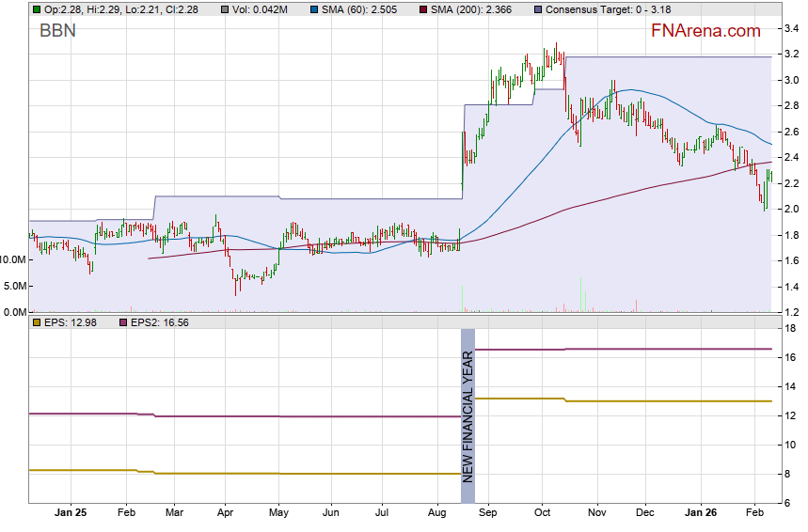
Task: Select the blue SMA (60) legend swatch
Action: pyautogui.click(x=317, y=8)
